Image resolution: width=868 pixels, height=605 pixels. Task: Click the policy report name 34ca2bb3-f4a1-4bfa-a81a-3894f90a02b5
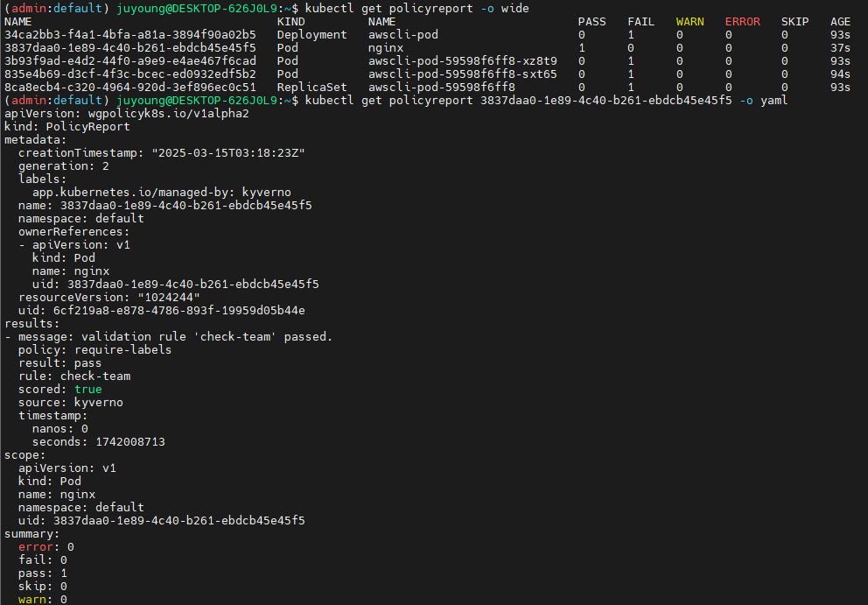[130, 35]
